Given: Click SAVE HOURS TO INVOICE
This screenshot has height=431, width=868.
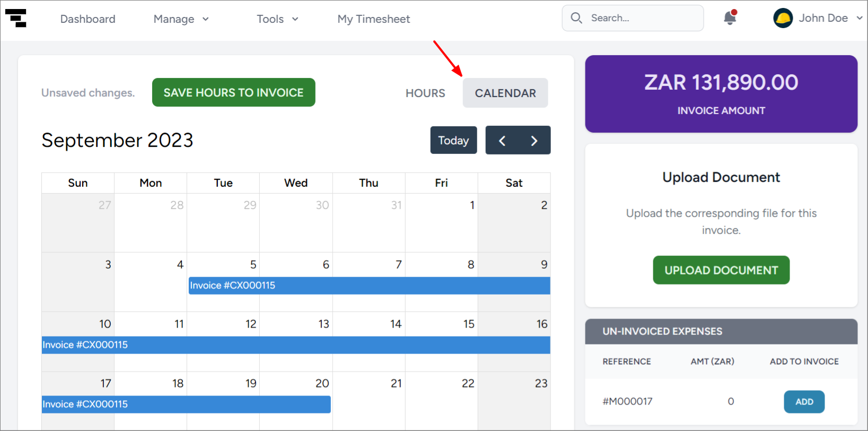Looking at the screenshot, I should 233,92.
